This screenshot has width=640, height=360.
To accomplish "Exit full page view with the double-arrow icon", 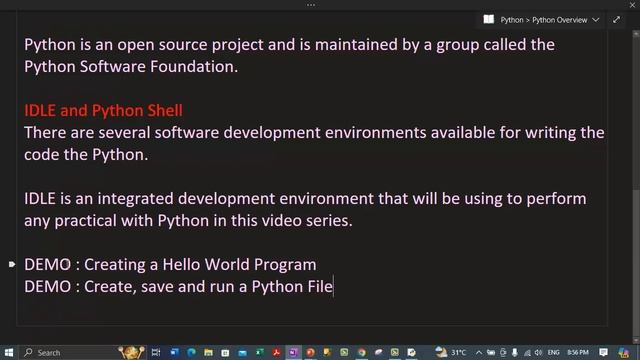I will click(616, 20).
